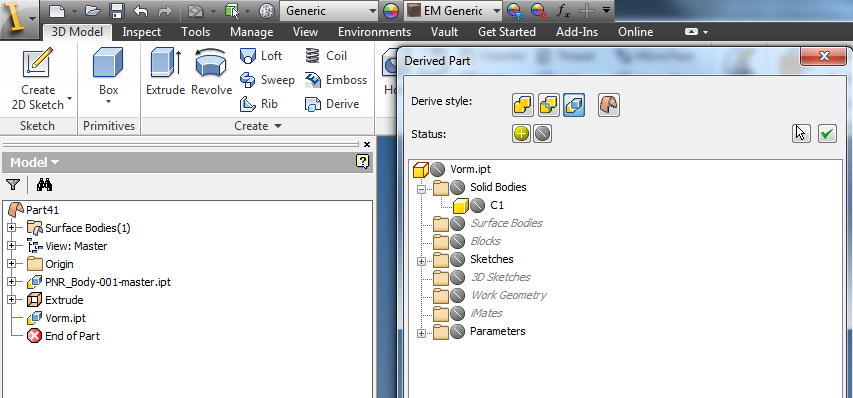The width and height of the screenshot is (853, 398).
Task: Choose the Loft tool
Action: click(x=261, y=56)
